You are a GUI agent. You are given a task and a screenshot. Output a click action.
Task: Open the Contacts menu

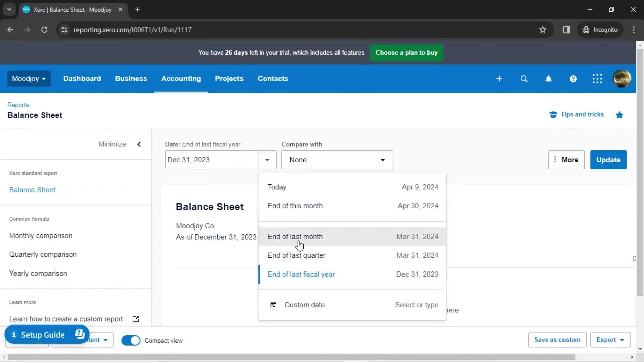pos(273,79)
